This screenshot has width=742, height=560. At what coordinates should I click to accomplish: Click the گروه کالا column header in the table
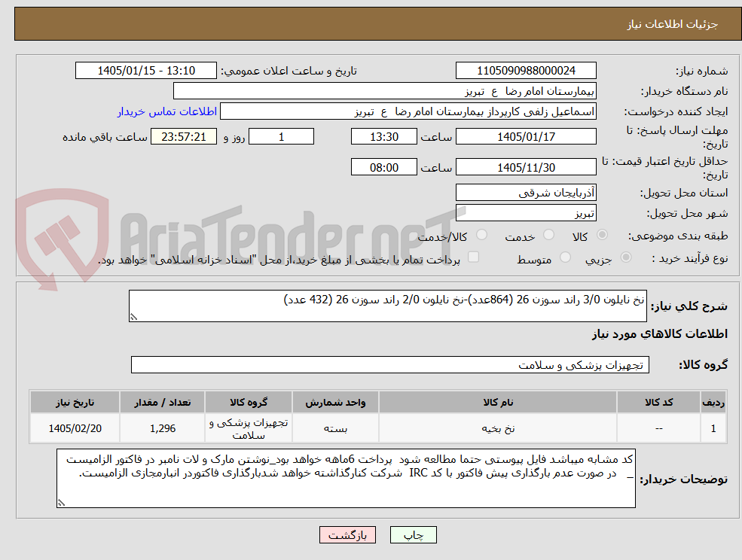(249, 402)
